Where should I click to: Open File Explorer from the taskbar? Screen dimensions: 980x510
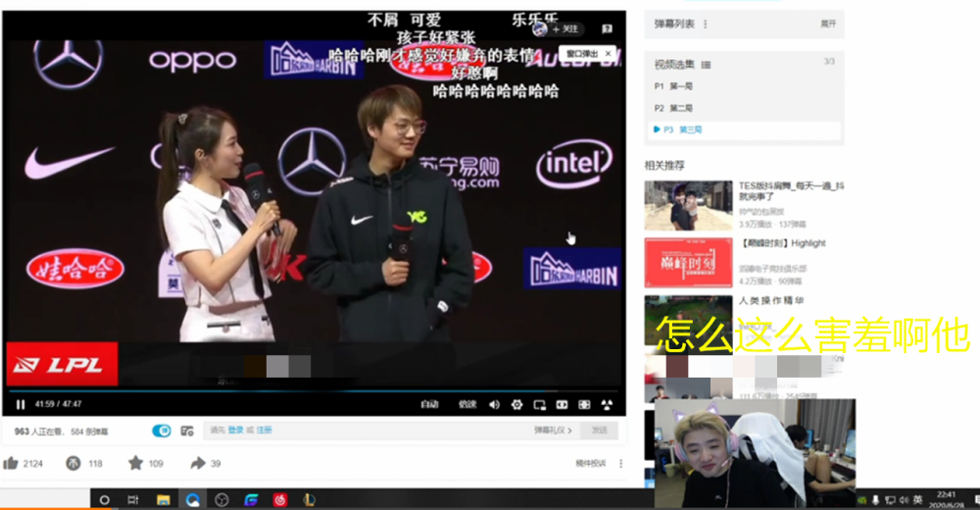(x=163, y=499)
